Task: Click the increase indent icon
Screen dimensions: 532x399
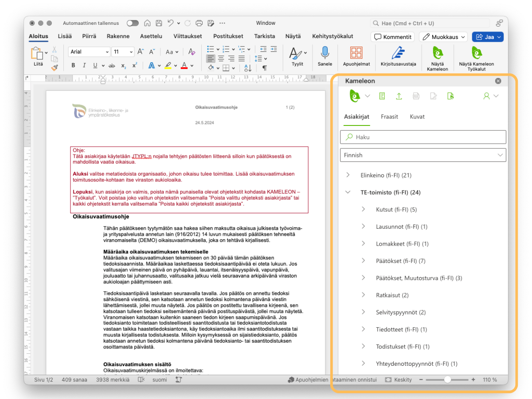Action: pos(273,49)
